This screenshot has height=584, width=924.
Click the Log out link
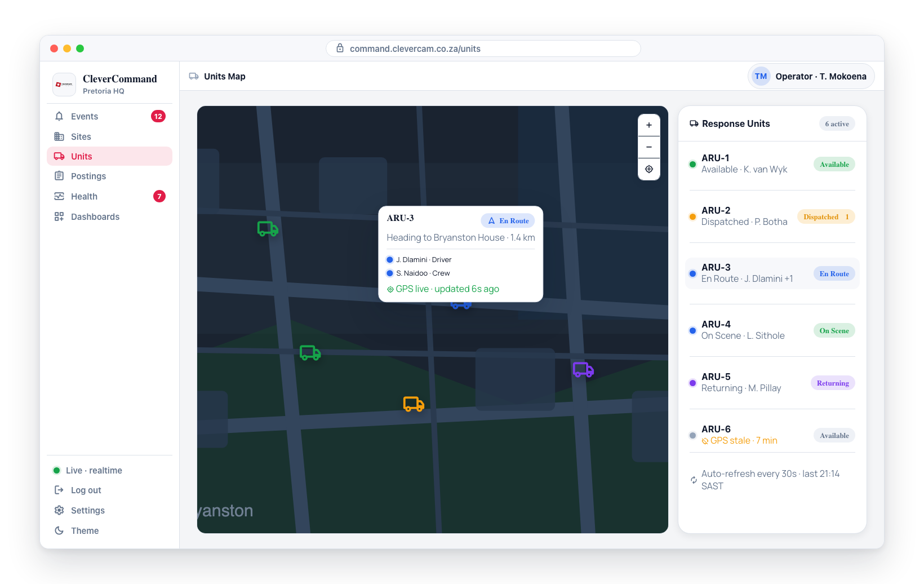[109, 490]
